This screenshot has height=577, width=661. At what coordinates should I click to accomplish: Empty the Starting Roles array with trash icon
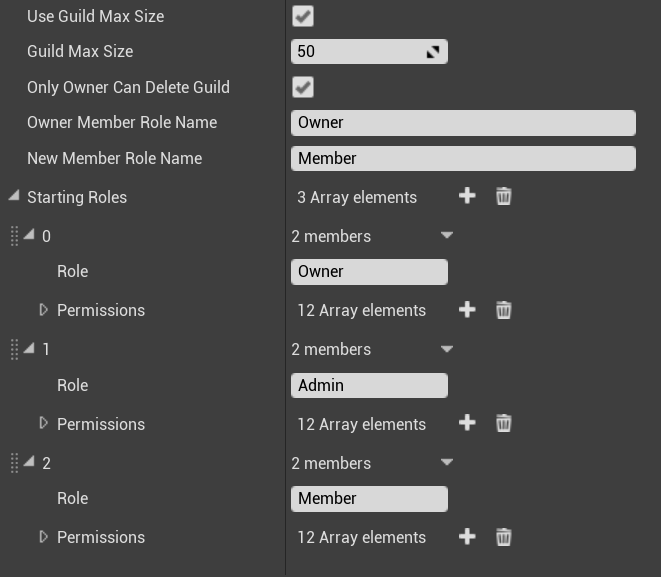[x=504, y=197]
